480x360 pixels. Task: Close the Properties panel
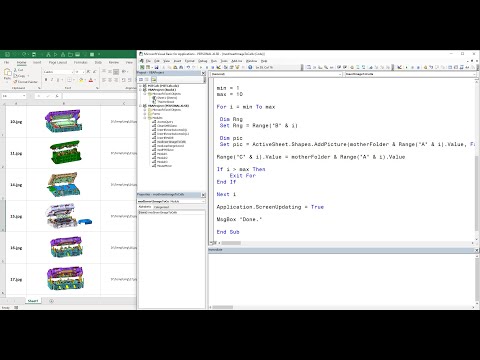click(x=203, y=195)
